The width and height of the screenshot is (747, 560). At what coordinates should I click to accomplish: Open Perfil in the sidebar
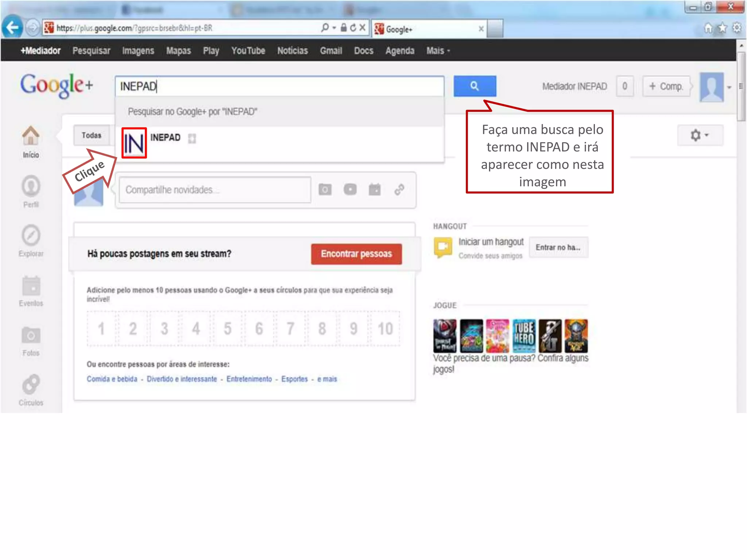(31, 191)
